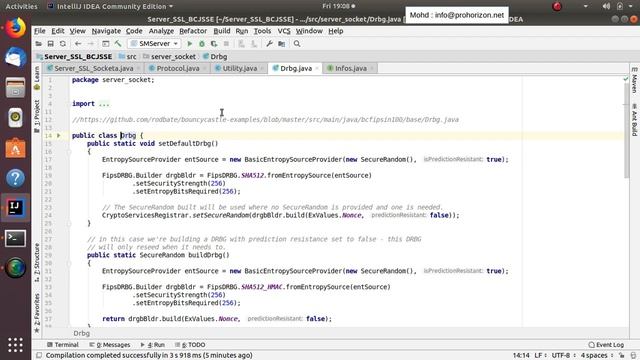Click the editor vertical scrollbar thumb
This screenshot has width=640, height=360.
click(x=627, y=131)
